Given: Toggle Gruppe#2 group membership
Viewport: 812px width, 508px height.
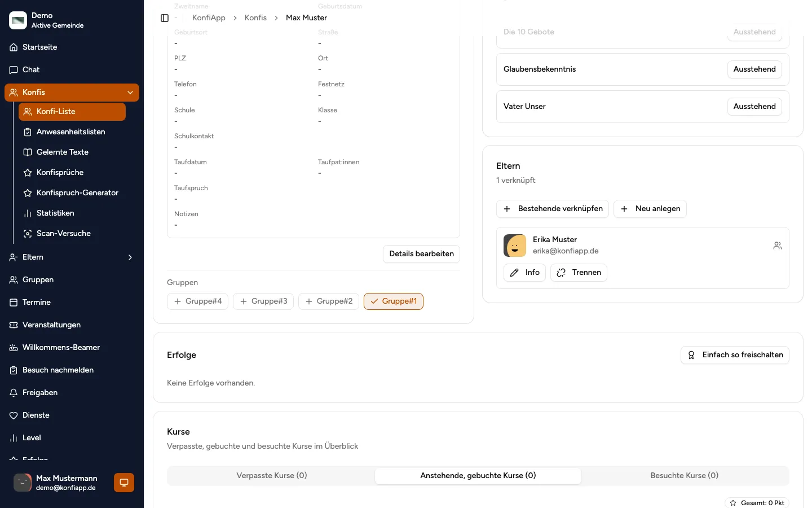Looking at the screenshot, I should 329,301.
